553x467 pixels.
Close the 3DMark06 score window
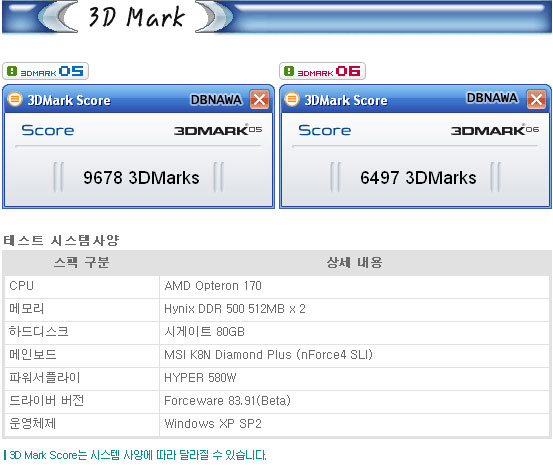(536, 99)
